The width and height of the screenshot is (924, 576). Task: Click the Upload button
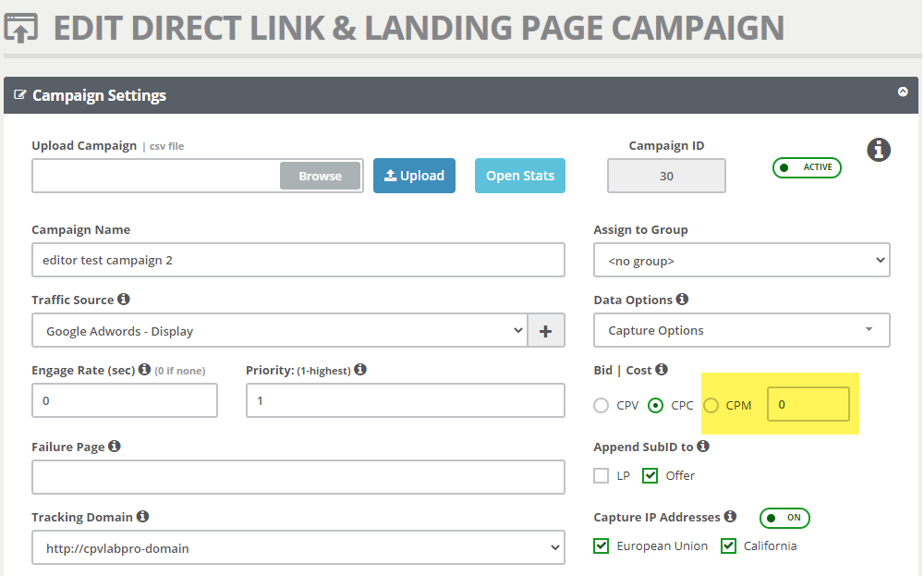point(414,176)
